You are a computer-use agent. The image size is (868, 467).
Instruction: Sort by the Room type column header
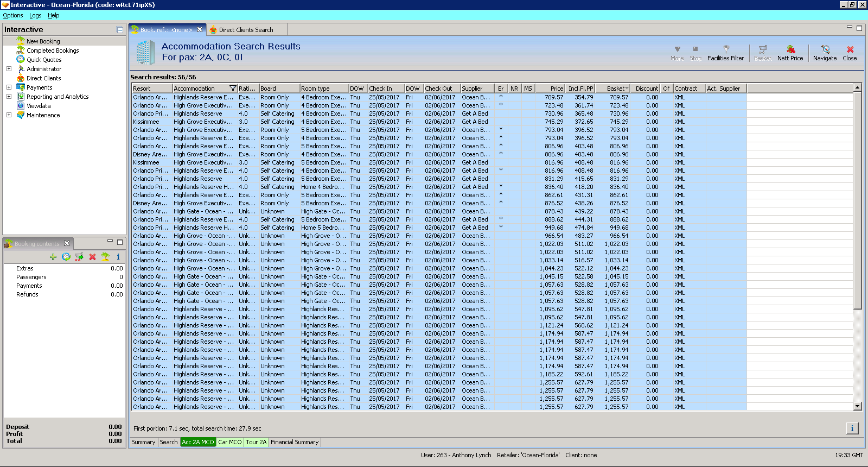pos(324,89)
